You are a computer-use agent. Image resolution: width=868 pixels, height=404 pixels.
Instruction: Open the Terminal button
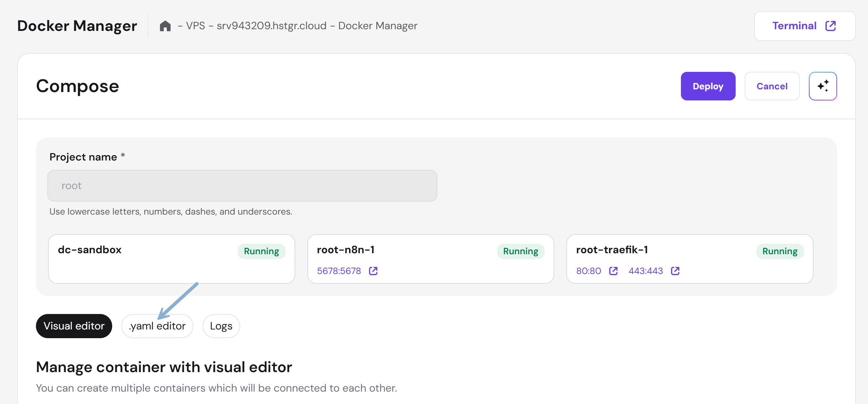point(805,26)
